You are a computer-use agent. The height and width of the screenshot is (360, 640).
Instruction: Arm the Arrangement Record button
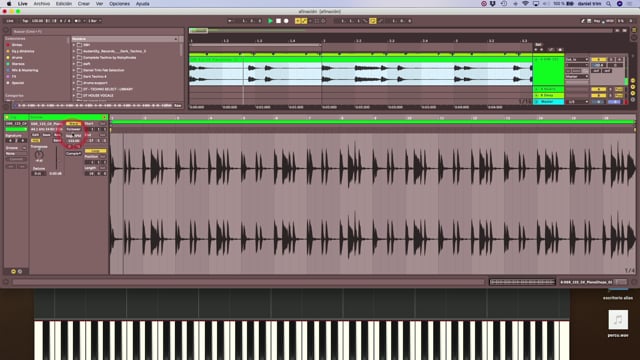(x=286, y=21)
